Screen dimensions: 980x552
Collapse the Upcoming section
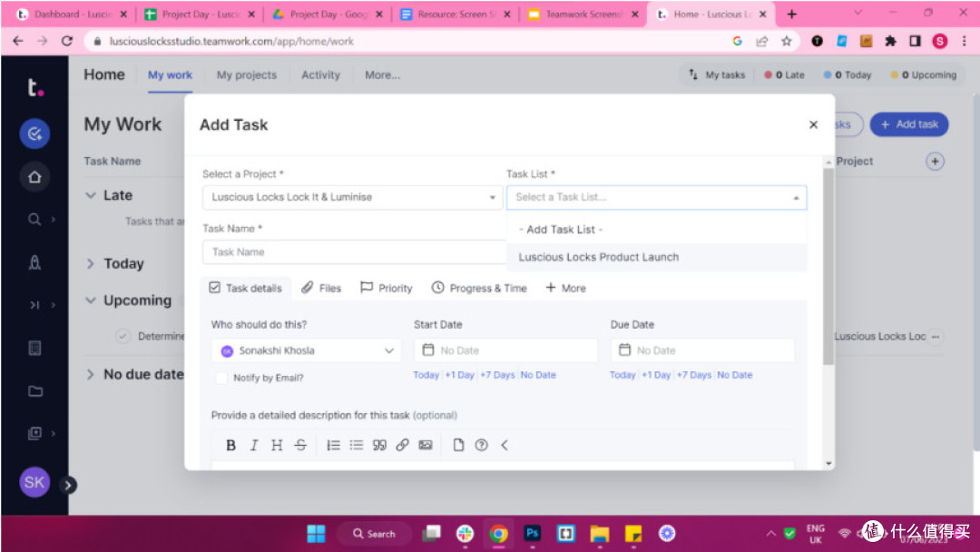[91, 301]
